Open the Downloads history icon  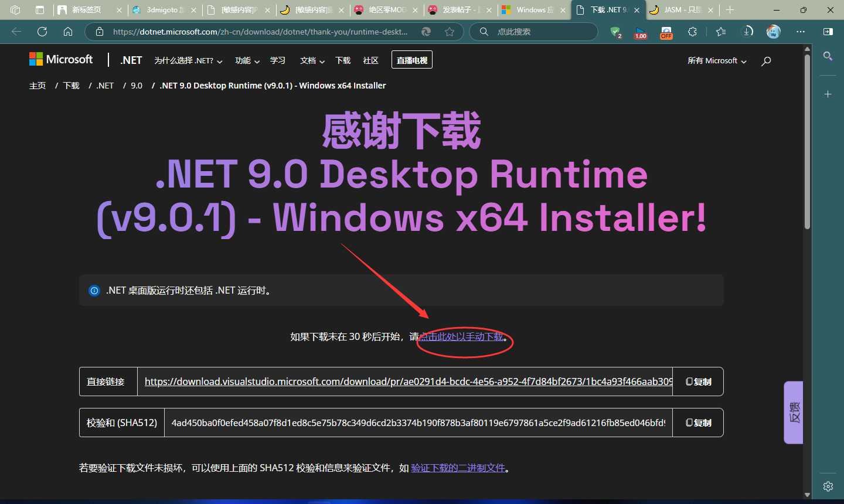748,32
